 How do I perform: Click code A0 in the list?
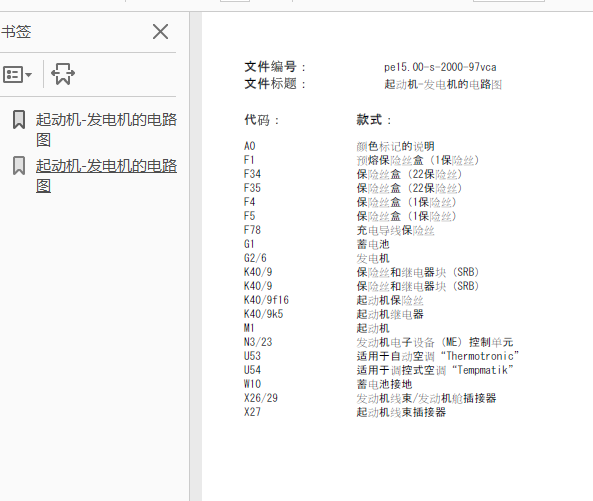(250, 146)
